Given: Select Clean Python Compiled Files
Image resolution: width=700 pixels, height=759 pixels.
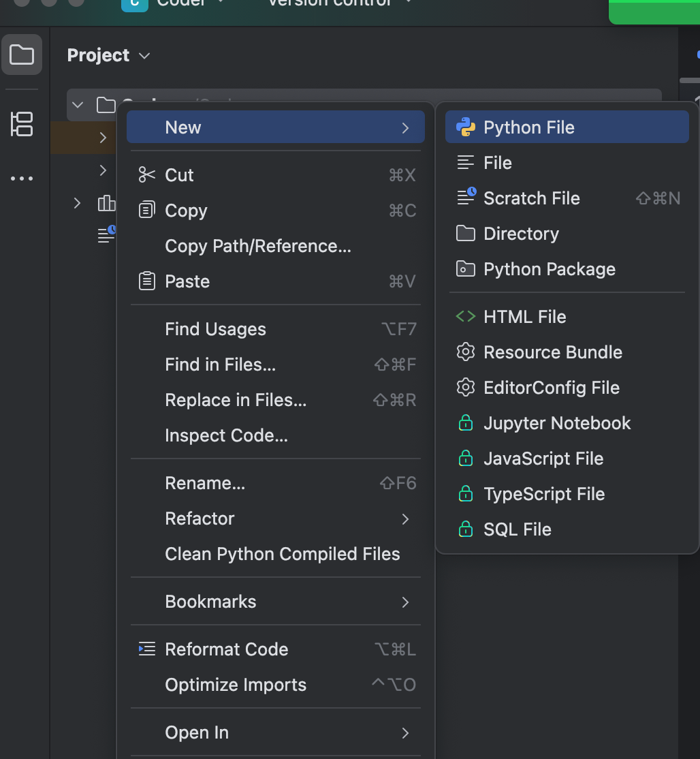Looking at the screenshot, I should click(x=276, y=554).
